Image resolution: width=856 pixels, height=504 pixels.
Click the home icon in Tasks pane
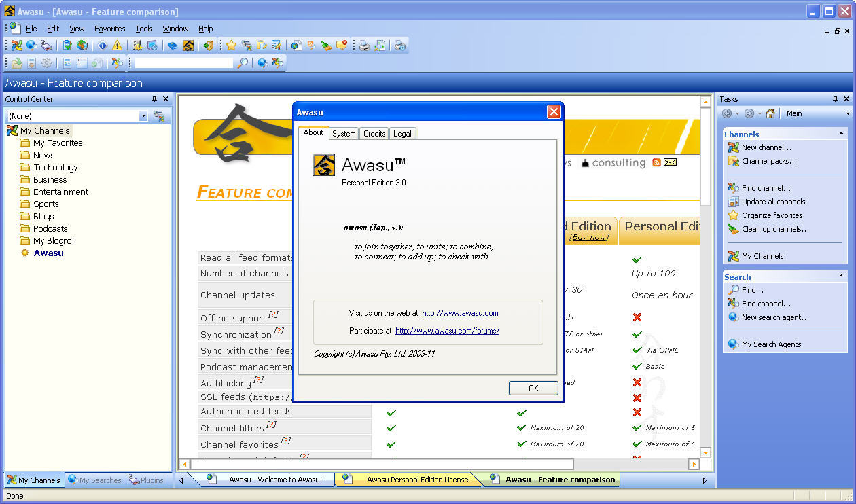pyautogui.click(x=770, y=113)
